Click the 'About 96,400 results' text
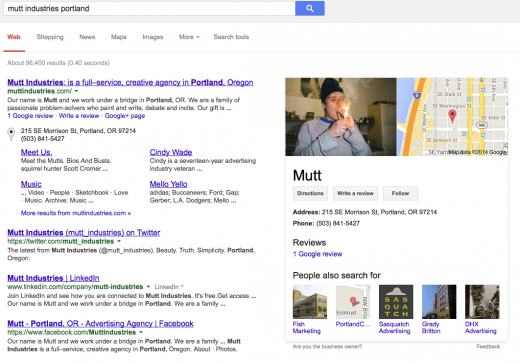This screenshot has height=363, width=520. (58, 63)
